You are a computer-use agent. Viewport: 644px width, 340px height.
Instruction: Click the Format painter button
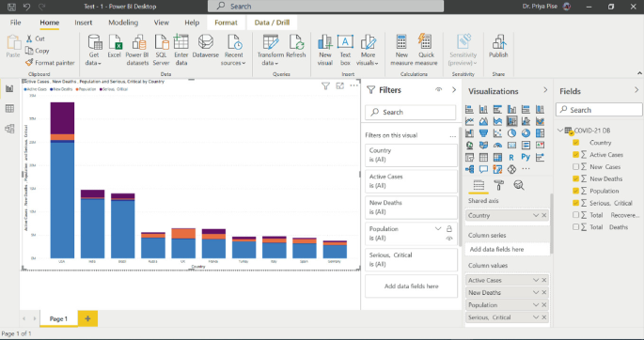click(50, 63)
